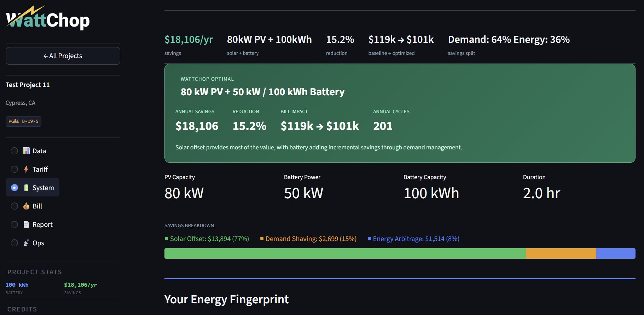Image resolution: width=644 pixels, height=315 pixels.
Task: Open the System tab label
Action: 43,188
